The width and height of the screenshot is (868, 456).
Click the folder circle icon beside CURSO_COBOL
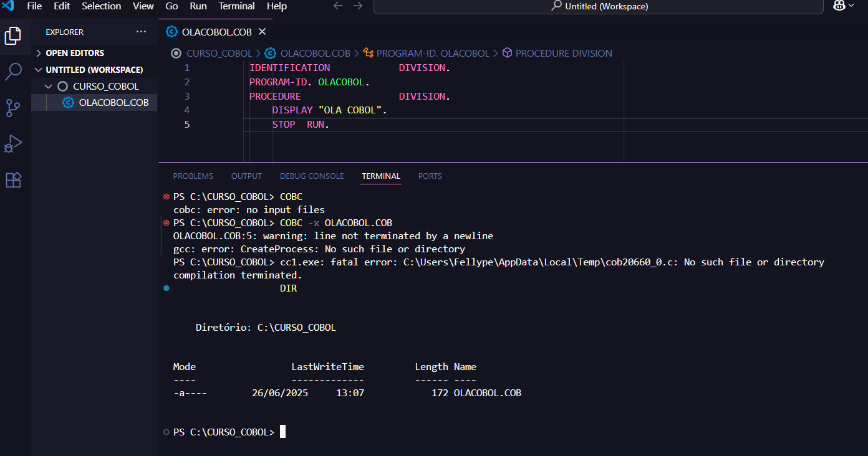point(62,86)
